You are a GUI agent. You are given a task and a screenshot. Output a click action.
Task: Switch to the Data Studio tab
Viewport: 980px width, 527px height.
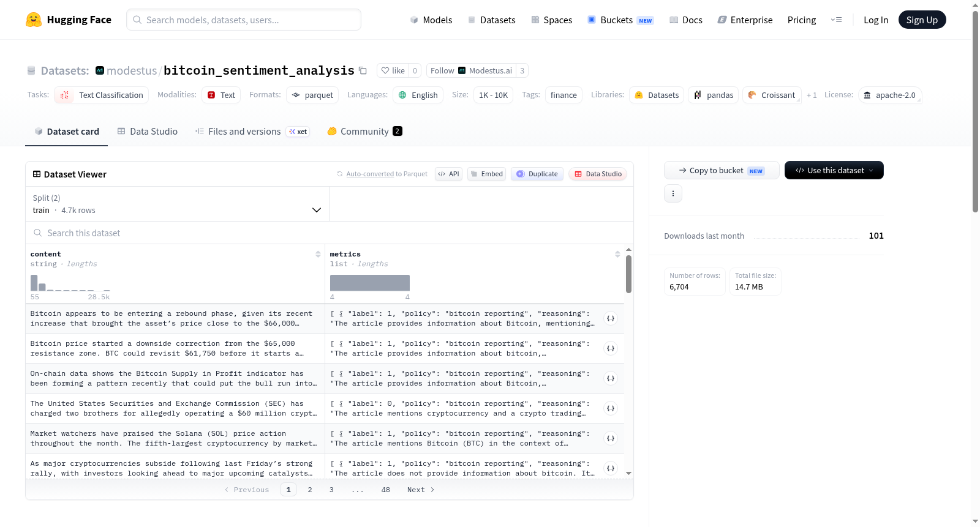148,131
